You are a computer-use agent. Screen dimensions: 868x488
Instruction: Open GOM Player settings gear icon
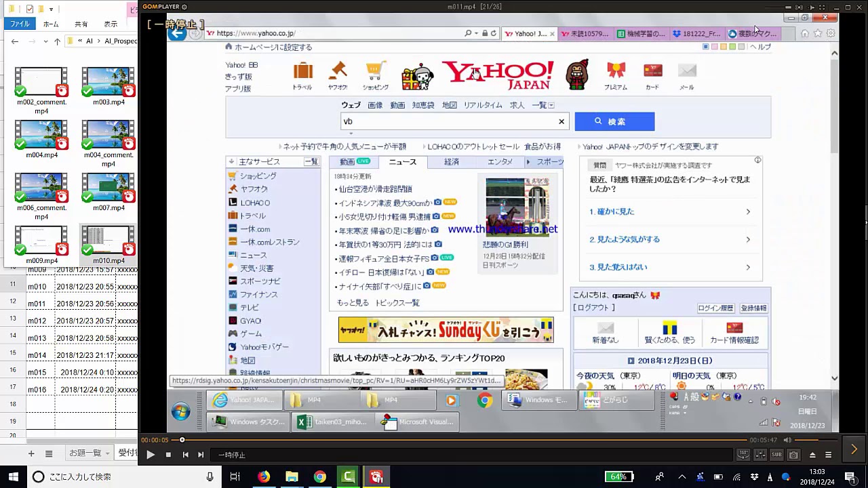click(x=184, y=7)
